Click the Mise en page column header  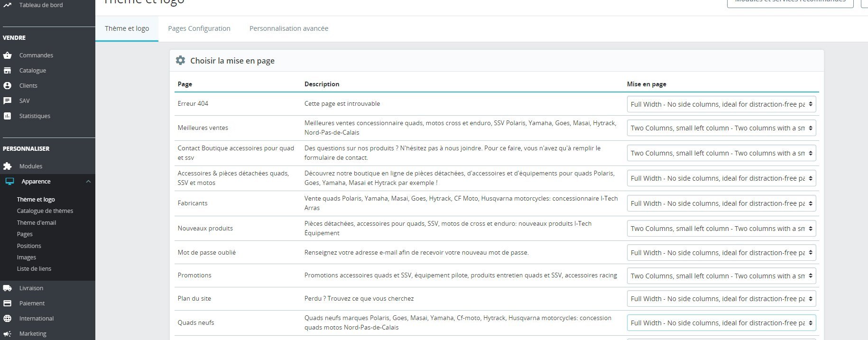(x=646, y=84)
